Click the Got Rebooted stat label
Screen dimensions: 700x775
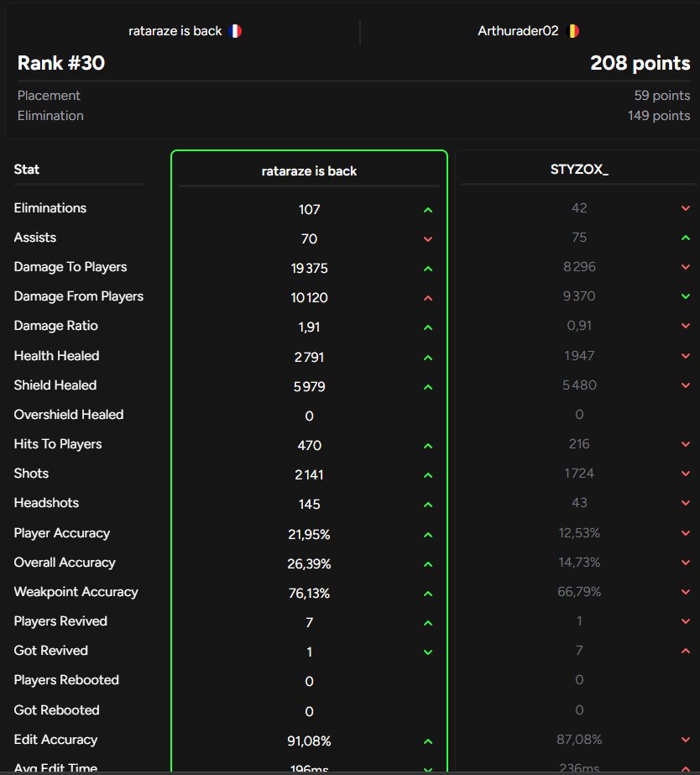(57, 710)
